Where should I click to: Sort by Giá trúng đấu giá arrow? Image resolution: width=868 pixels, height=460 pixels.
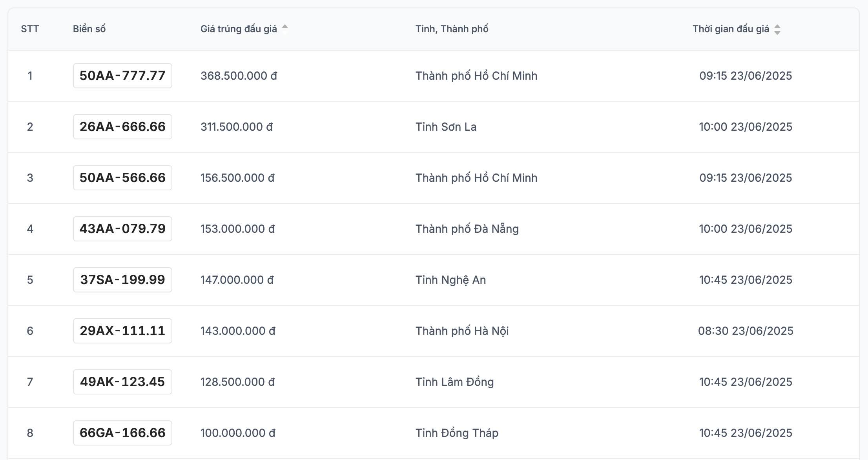coord(285,27)
